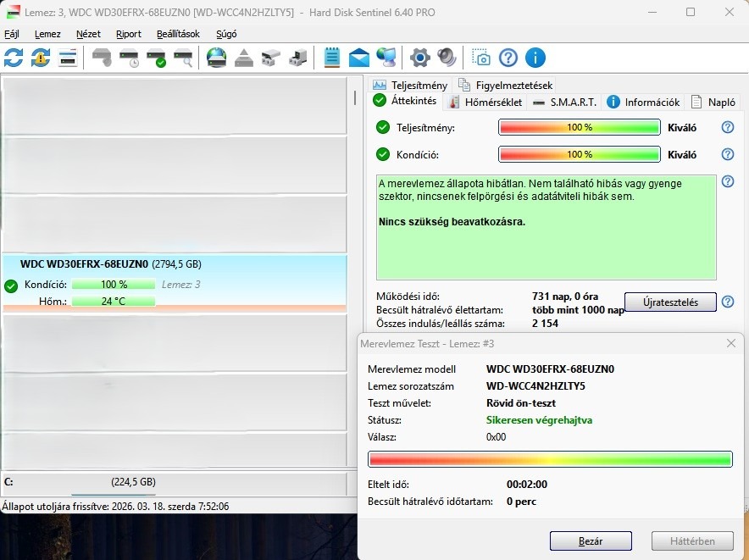The width and height of the screenshot is (749, 560).
Task: Open the S.M.A.R.T. tab
Action: 564,102
